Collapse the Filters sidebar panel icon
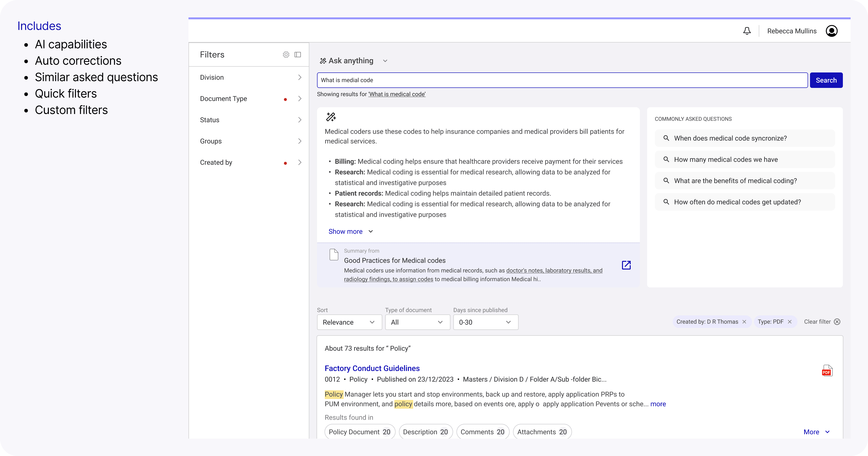868x456 pixels. coord(297,55)
